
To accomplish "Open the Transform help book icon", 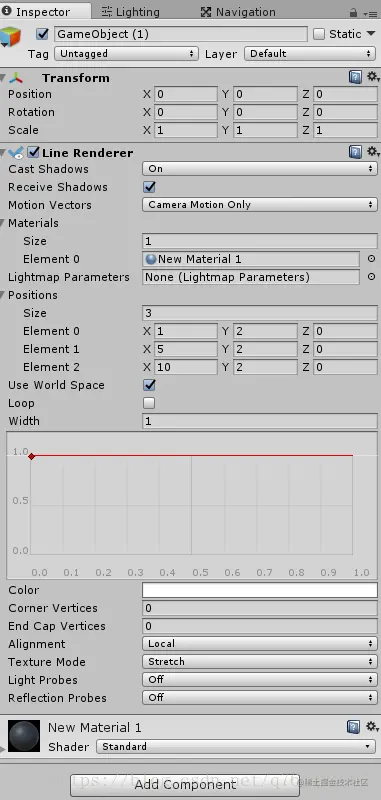I will pos(355,77).
